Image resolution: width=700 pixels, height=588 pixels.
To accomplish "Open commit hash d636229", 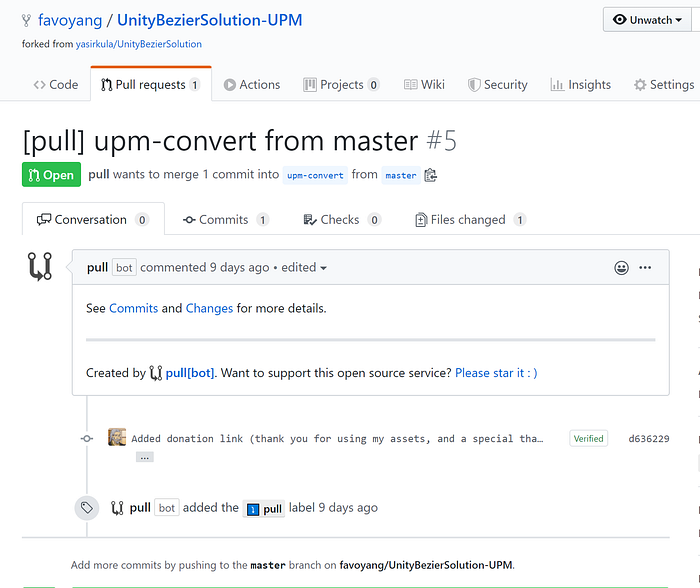I will 649,439.
